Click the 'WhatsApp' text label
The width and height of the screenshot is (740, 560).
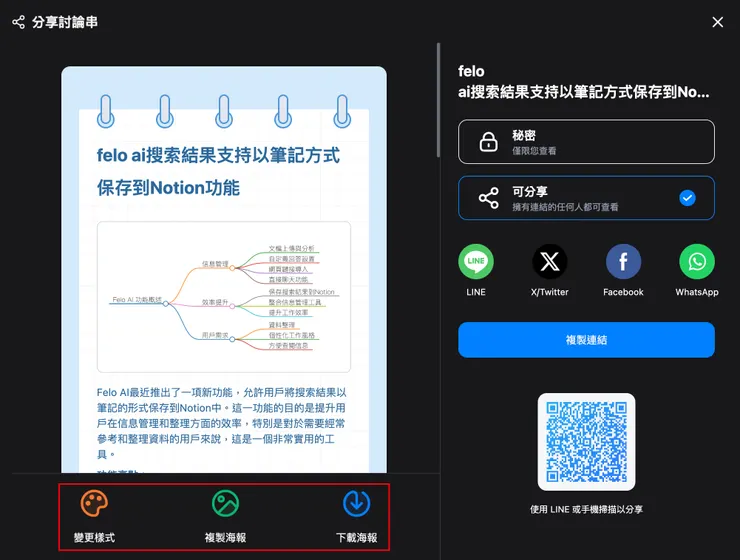click(697, 292)
